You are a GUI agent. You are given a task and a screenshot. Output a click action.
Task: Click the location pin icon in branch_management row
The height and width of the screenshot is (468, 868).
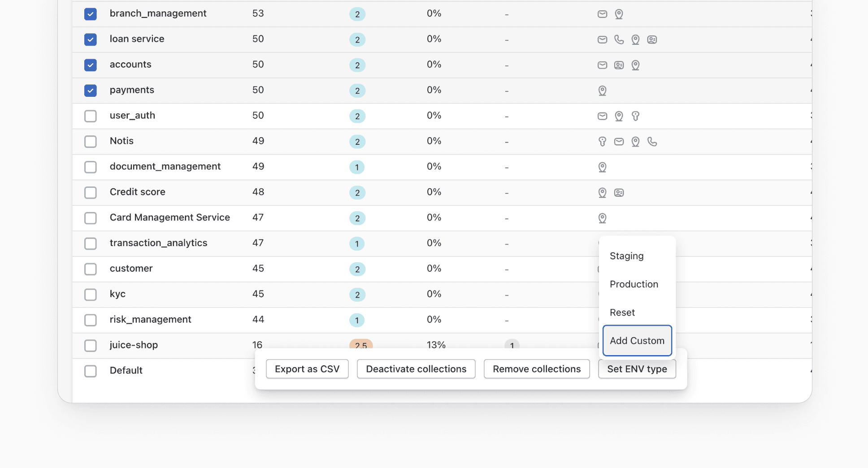point(619,14)
